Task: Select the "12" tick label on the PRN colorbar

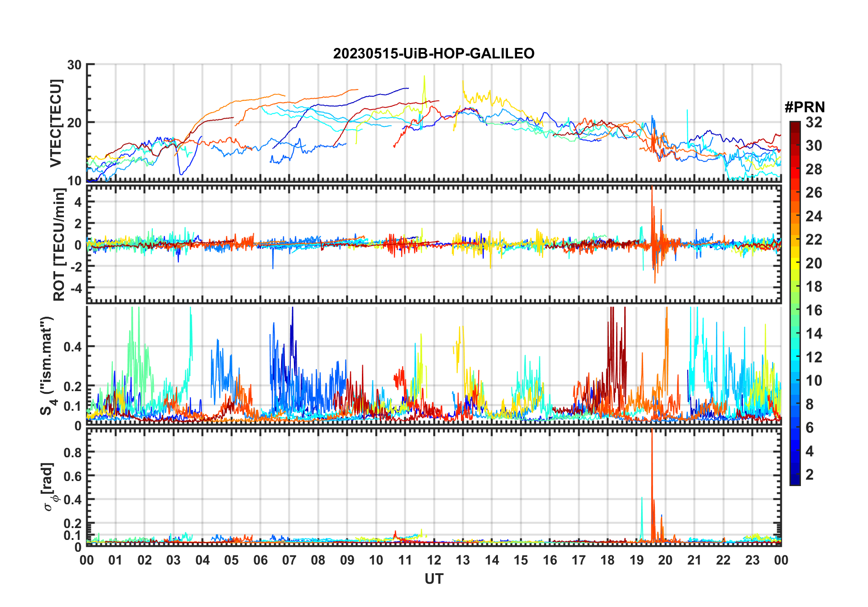Action: (814, 357)
